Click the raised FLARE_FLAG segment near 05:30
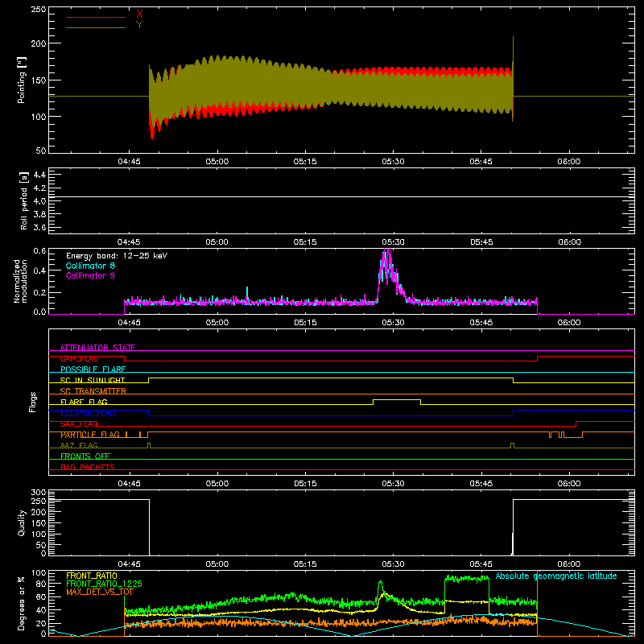 pyautogui.click(x=397, y=399)
